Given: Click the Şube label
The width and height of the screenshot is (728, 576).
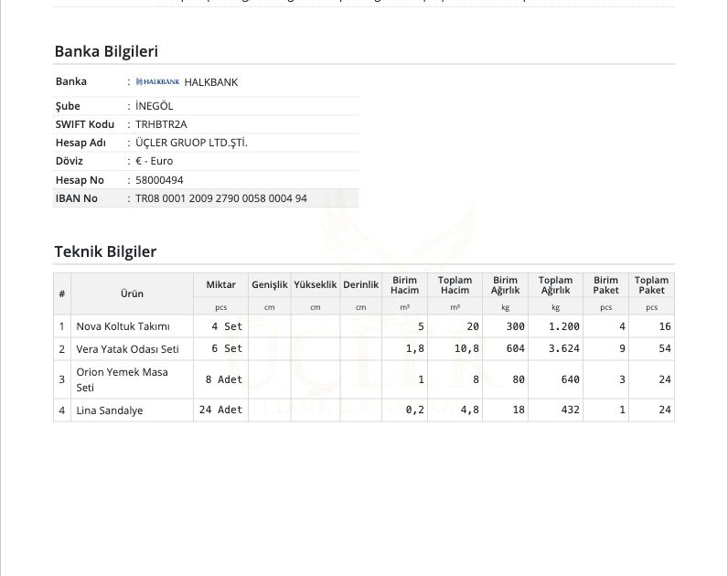Looking at the screenshot, I should [68, 106].
